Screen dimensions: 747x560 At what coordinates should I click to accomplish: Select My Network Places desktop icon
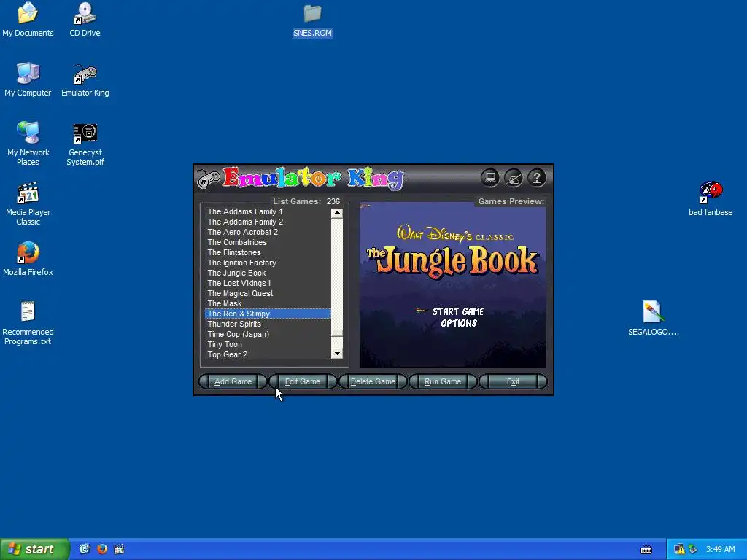tap(28, 144)
